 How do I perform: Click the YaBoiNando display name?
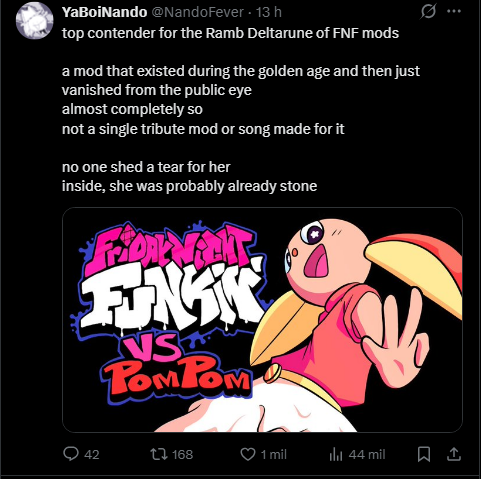point(104,12)
